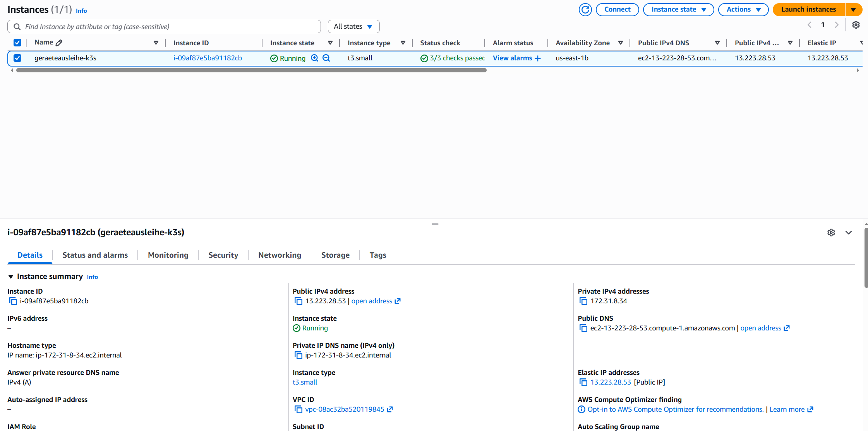Open table preferences gear near pagination
This screenshot has height=431, width=868.
[x=856, y=25]
